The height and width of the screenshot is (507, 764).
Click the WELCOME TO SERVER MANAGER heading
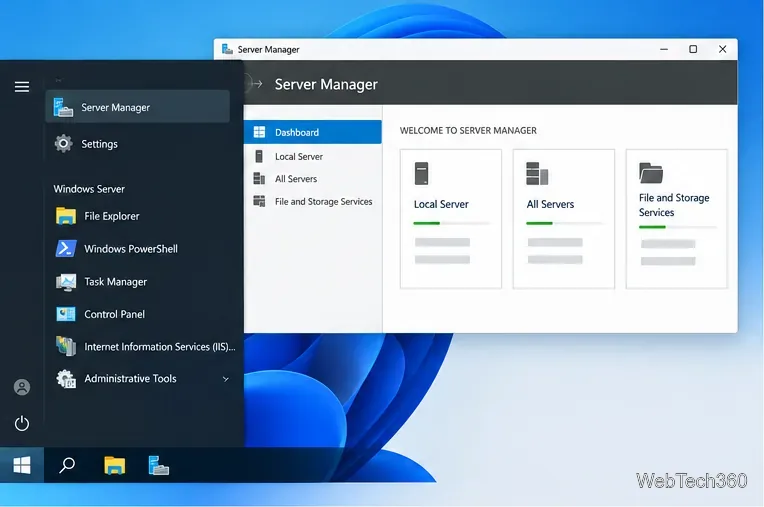[x=468, y=131]
